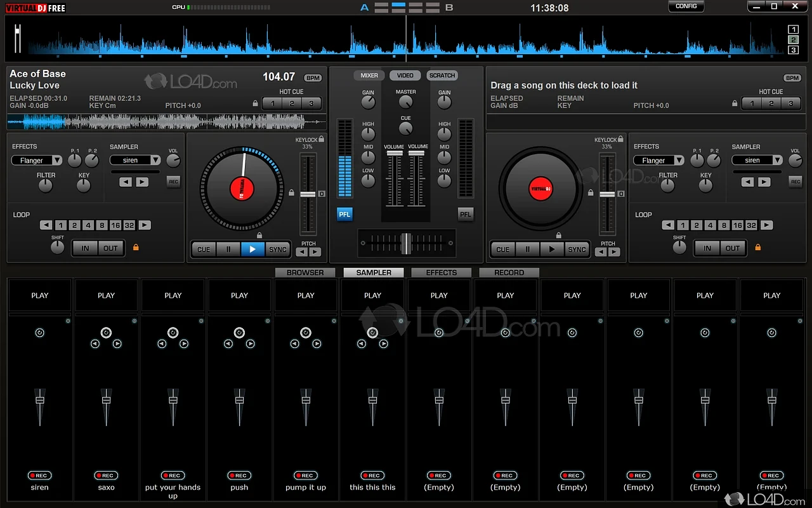The image size is (812, 508).
Task: Toggle the left deck loop lock icon
Action: (x=135, y=247)
